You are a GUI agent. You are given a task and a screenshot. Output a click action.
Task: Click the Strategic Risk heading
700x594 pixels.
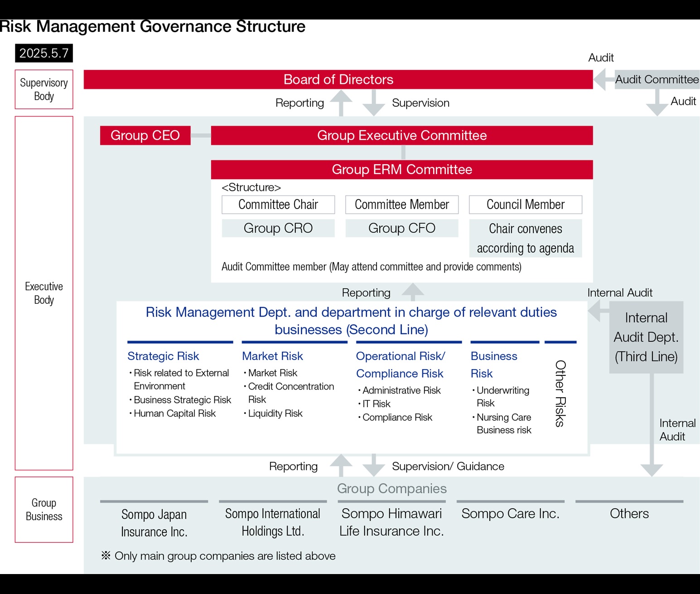163,356
